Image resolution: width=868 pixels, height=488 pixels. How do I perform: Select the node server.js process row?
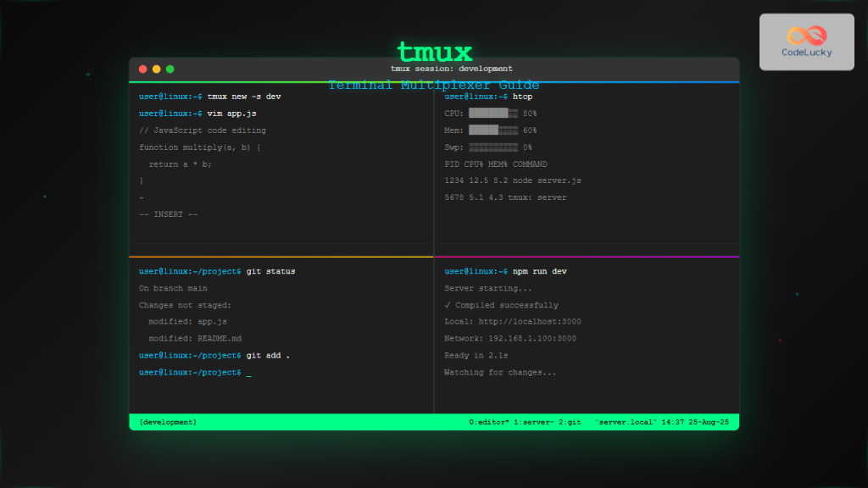tap(514, 180)
